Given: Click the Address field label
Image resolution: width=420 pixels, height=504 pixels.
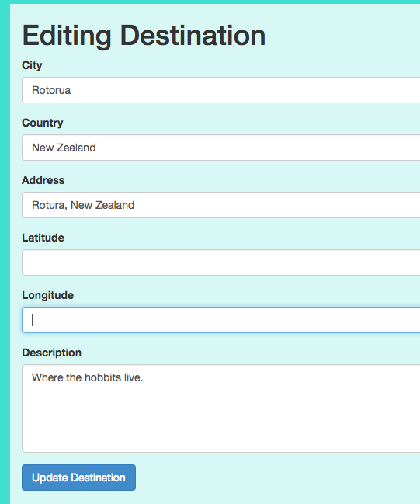Looking at the screenshot, I should tap(43, 180).
